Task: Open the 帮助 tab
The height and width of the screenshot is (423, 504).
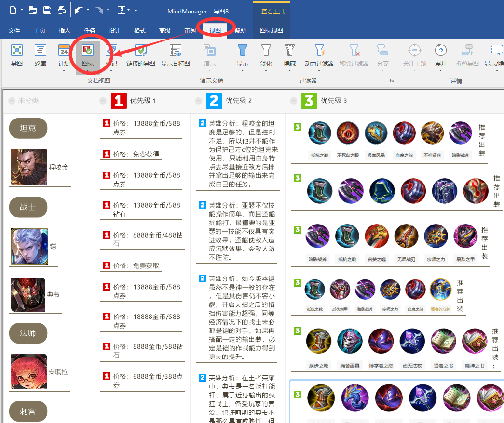Action: coord(240,30)
